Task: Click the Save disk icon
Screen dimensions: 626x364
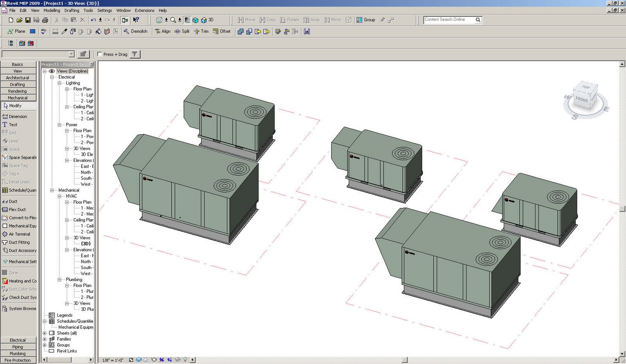Action: pyautogui.click(x=28, y=20)
